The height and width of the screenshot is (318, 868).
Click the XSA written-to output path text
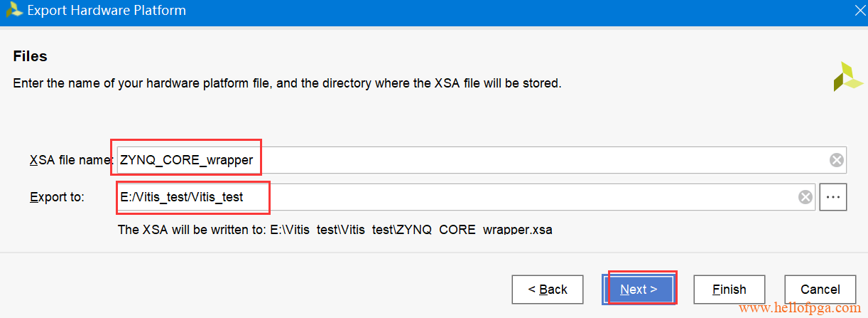pos(335,230)
